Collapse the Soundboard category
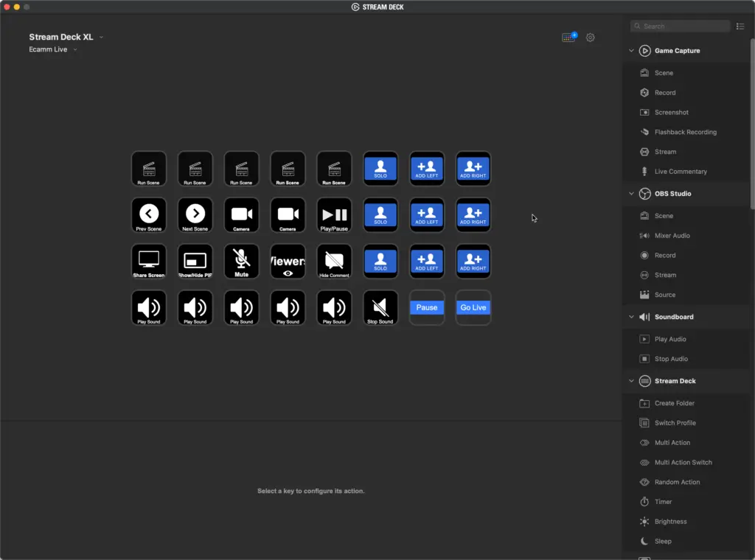Viewport: 755px width, 560px height. click(x=631, y=317)
